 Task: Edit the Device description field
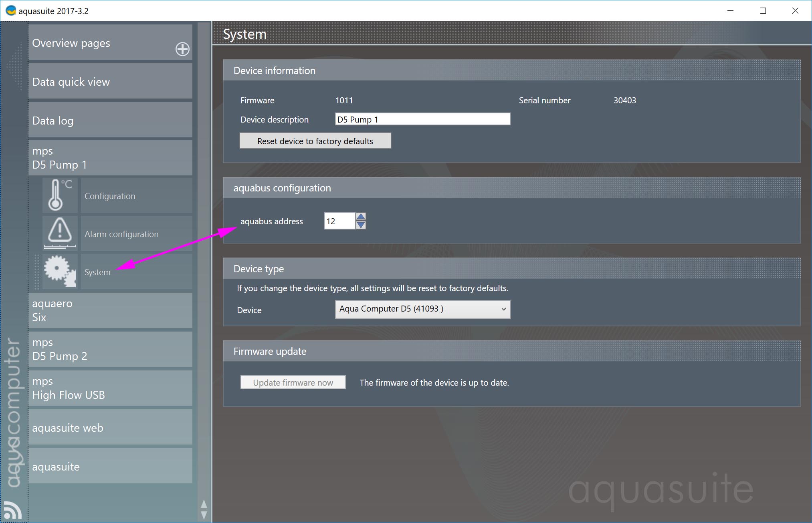(x=422, y=119)
